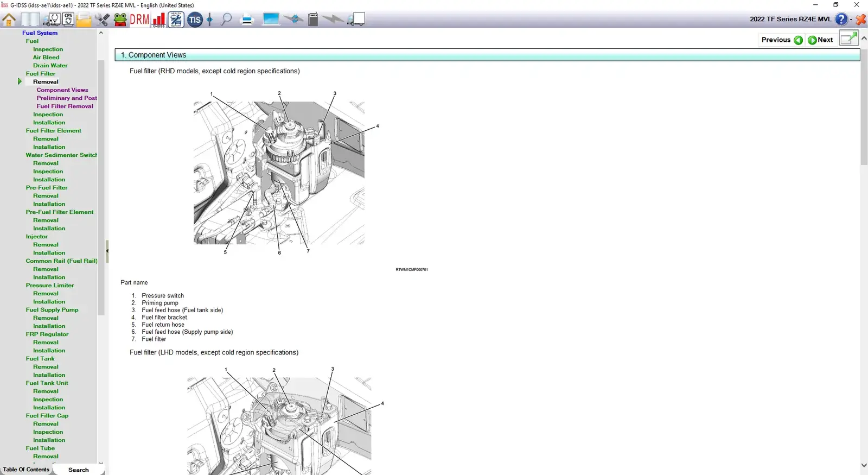Screen dimensions: 868x475
Task: Print the page using printer icon
Action: [x=247, y=20]
